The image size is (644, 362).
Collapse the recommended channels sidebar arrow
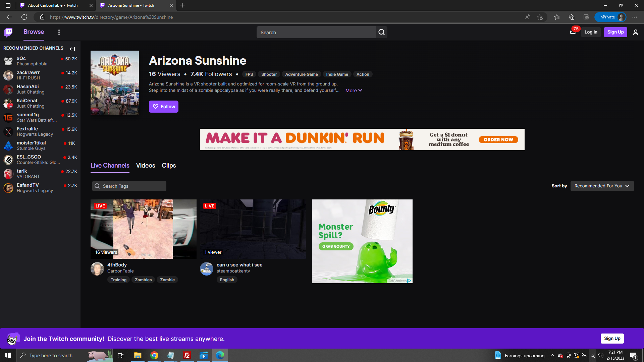point(72,49)
